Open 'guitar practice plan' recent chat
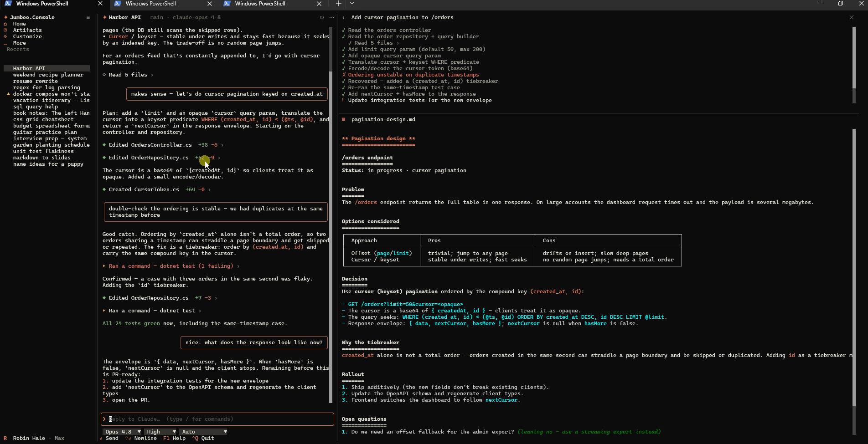 (45, 132)
